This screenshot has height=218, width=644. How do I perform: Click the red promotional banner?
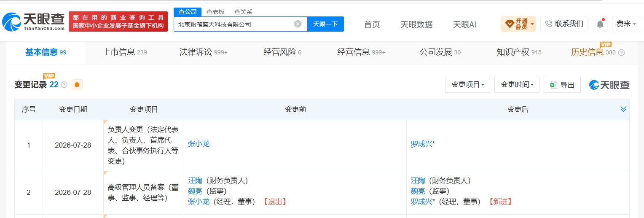coord(118,22)
